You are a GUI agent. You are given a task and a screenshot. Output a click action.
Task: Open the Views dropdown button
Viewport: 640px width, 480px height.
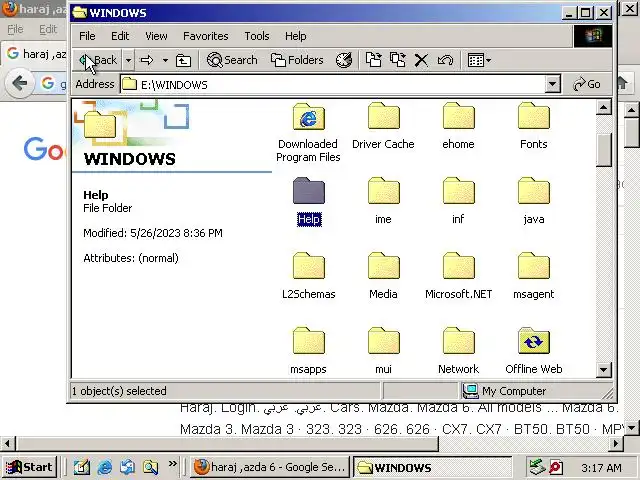[x=479, y=60]
